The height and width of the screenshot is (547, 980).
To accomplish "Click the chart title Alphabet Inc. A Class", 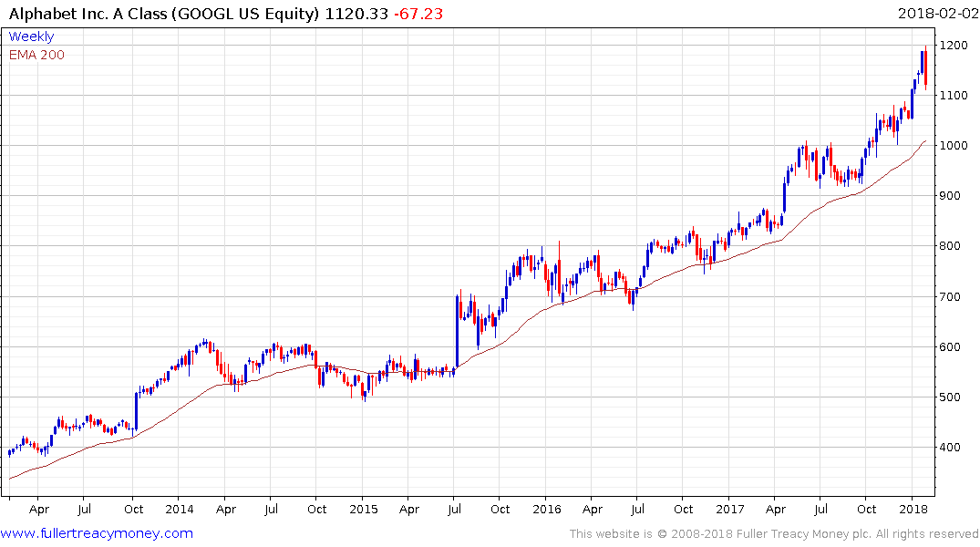I will (x=88, y=14).
